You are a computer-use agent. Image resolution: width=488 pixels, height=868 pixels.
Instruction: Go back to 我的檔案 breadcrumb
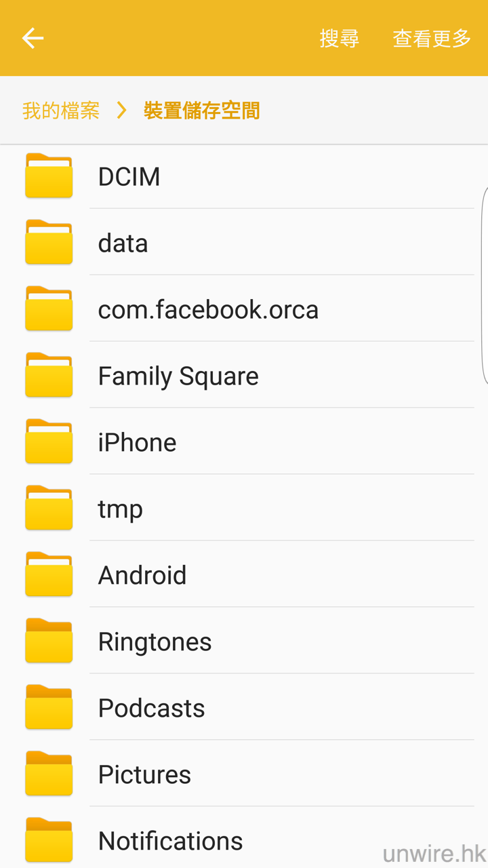(x=61, y=111)
